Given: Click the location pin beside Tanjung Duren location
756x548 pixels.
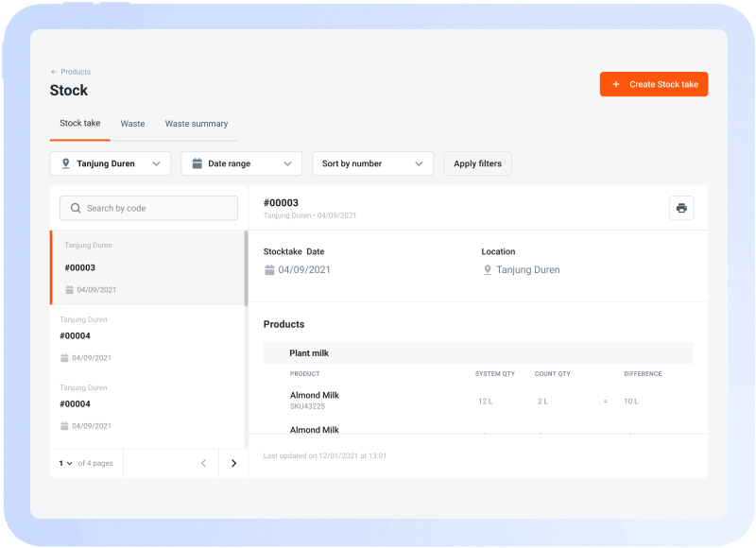Looking at the screenshot, I should pos(487,269).
